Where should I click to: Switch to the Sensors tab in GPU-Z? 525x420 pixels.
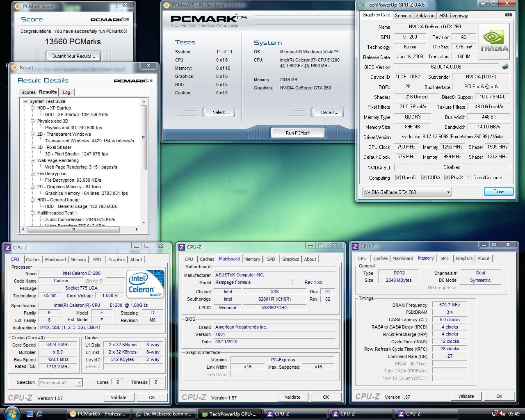tap(402, 16)
